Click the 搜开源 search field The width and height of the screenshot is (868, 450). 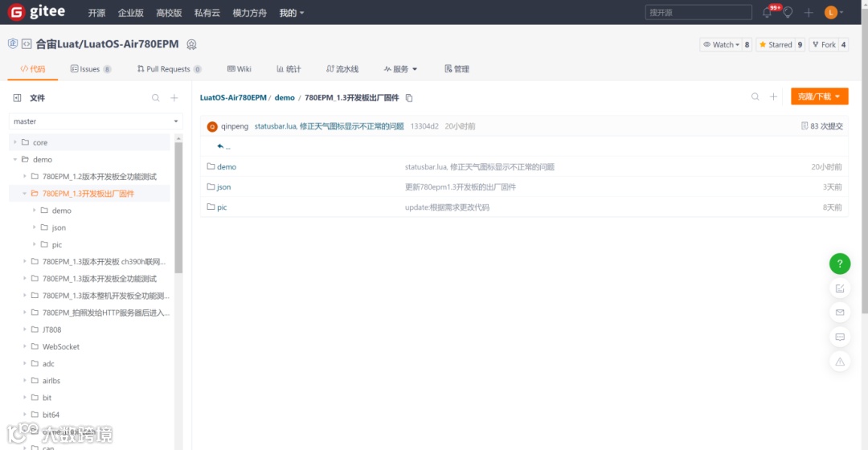click(698, 12)
